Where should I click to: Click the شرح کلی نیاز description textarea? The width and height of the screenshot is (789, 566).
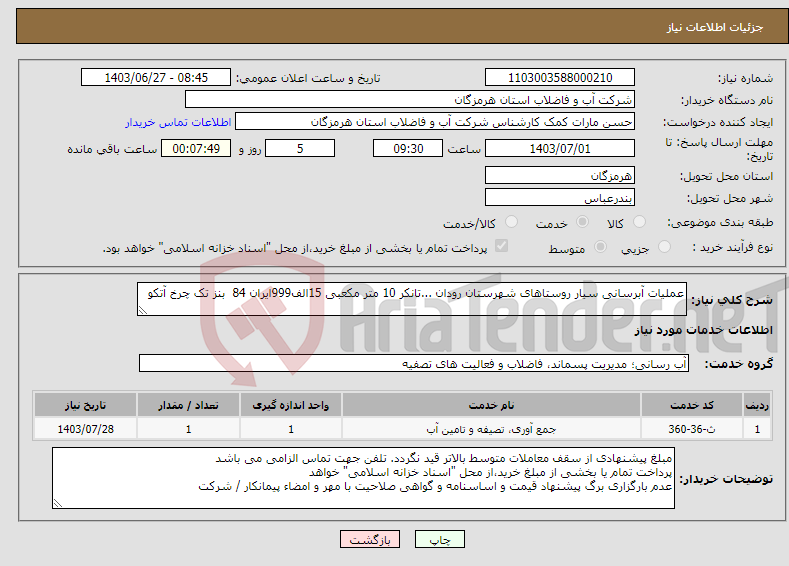(x=412, y=299)
